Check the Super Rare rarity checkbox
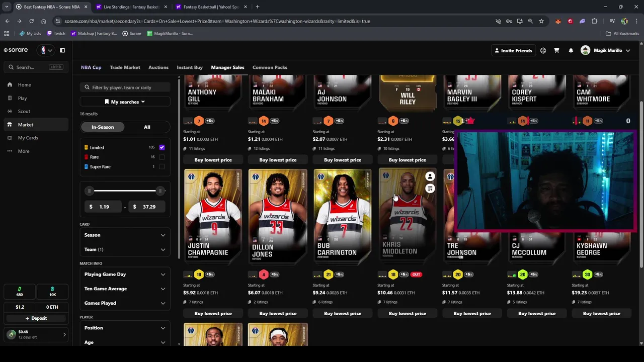 [x=162, y=166]
